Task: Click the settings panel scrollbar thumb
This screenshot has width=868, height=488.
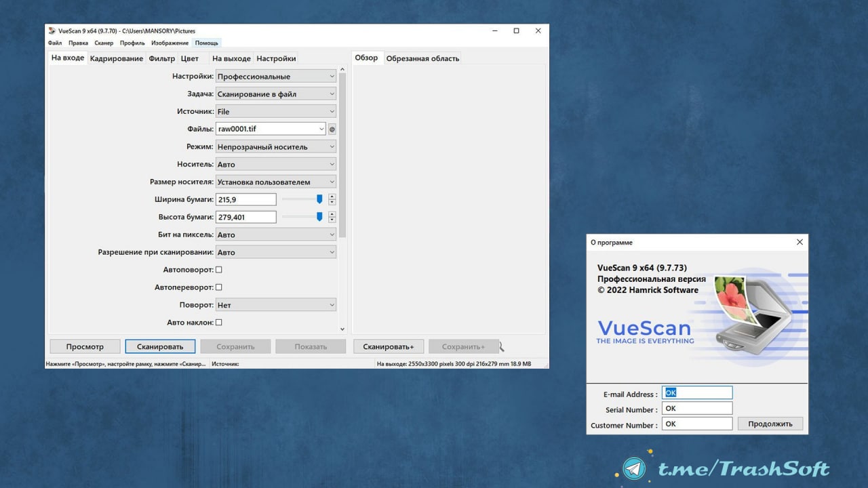Action: coord(342,155)
